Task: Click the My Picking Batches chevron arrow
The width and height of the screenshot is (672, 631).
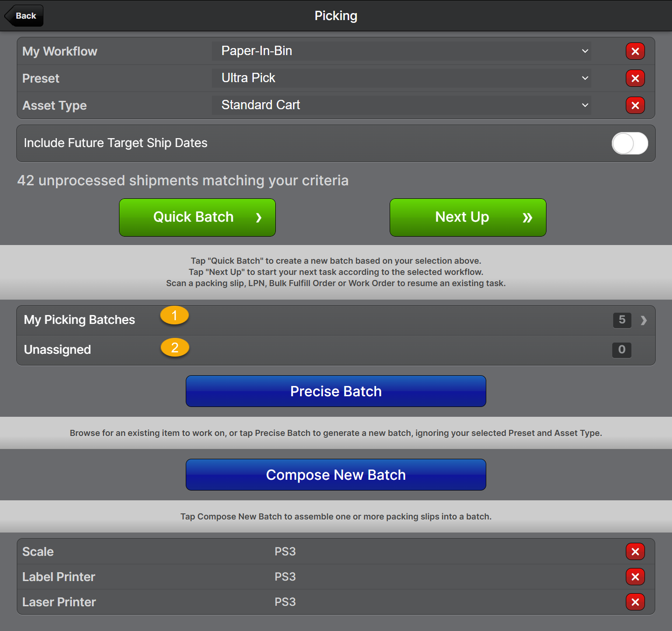Action: 644,320
